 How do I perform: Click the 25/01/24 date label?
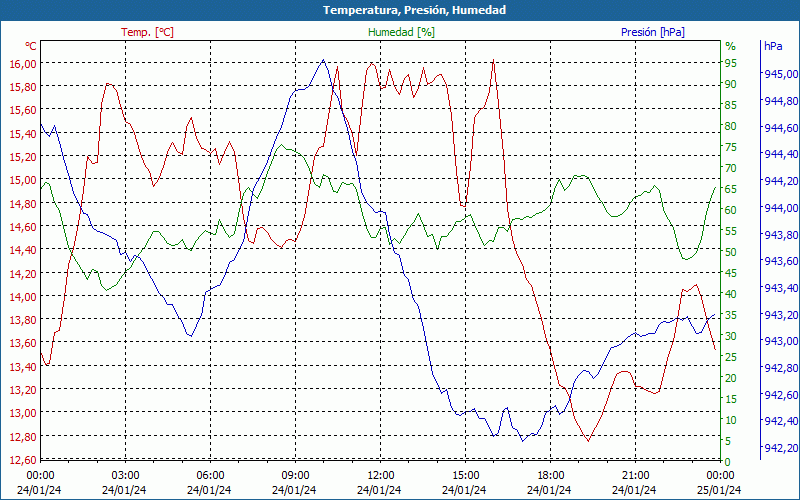pos(719,490)
